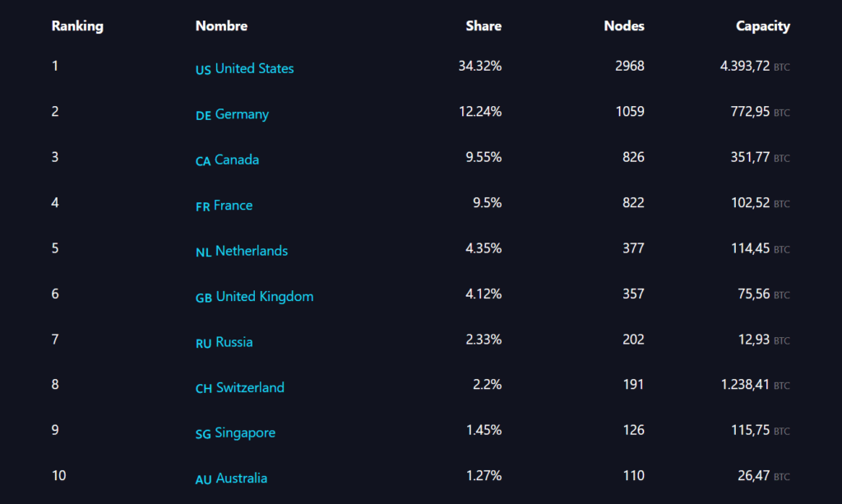Click the SG country code badge

point(203,435)
